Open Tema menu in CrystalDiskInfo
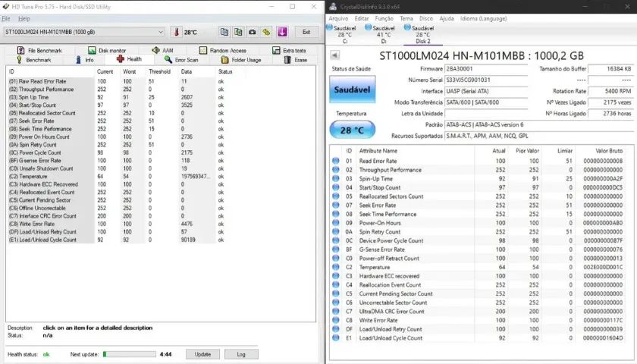 tap(406, 19)
